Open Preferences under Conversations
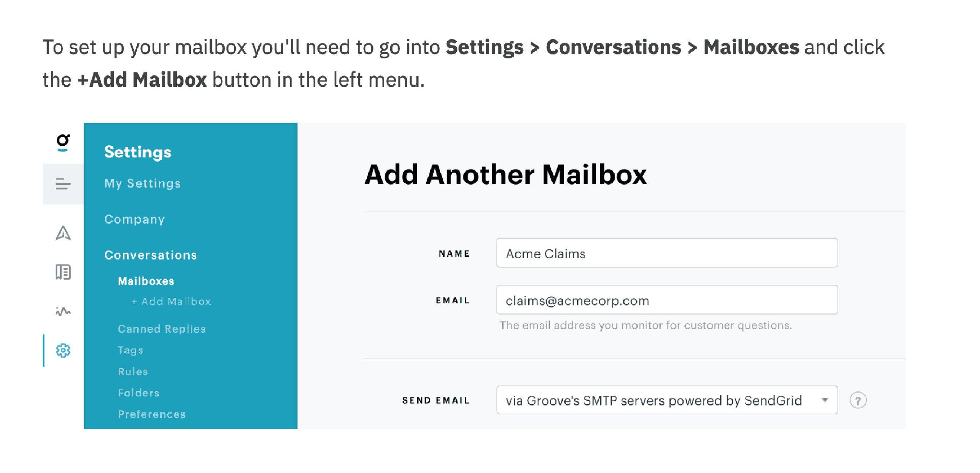 152,414
